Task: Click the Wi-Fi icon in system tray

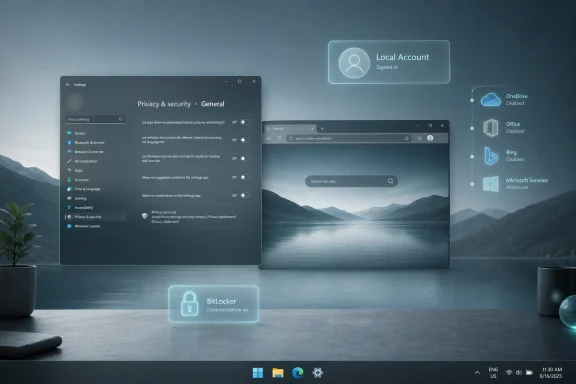Action: [x=509, y=373]
